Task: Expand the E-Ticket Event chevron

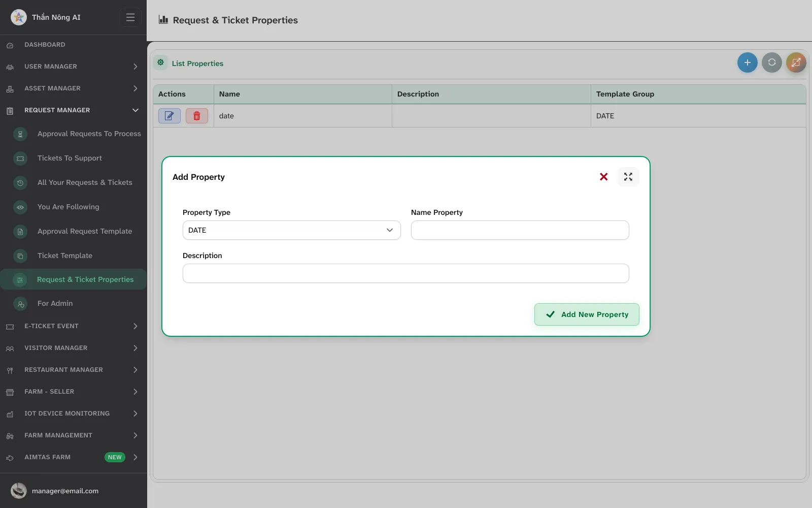Action: click(136, 326)
